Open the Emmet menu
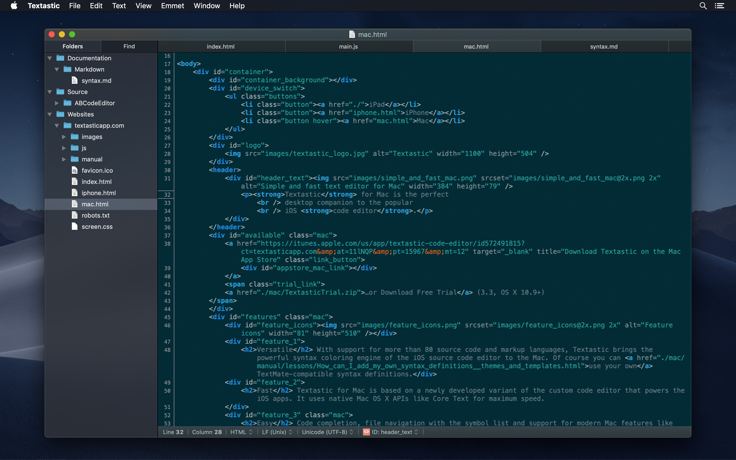 coord(172,6)
